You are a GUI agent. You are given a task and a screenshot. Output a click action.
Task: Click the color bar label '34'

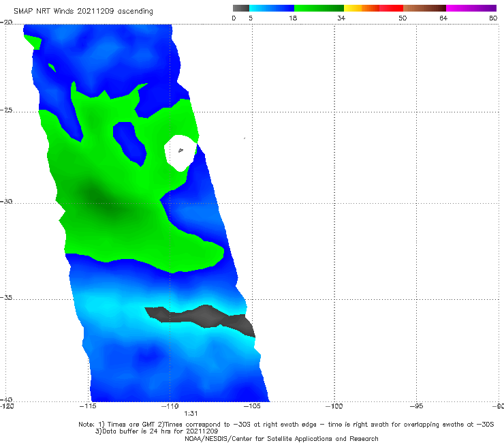point(341,18)
